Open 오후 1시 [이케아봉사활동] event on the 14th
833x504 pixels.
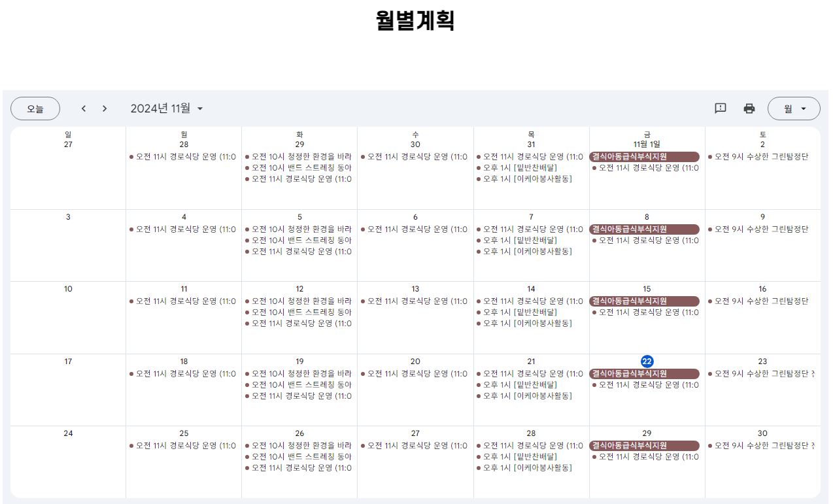[x=524, y=324]
